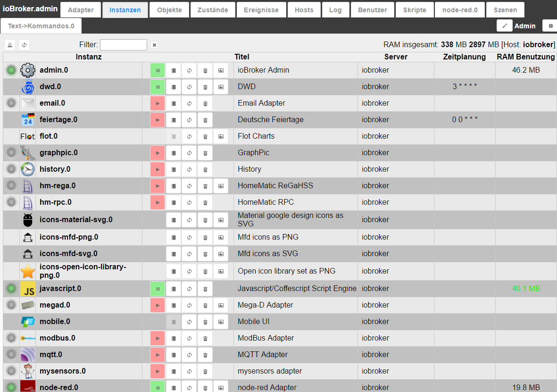This screenshot has height=392, width=557.
Task: Show the Ereignisse tab
Action: [261, 10]
